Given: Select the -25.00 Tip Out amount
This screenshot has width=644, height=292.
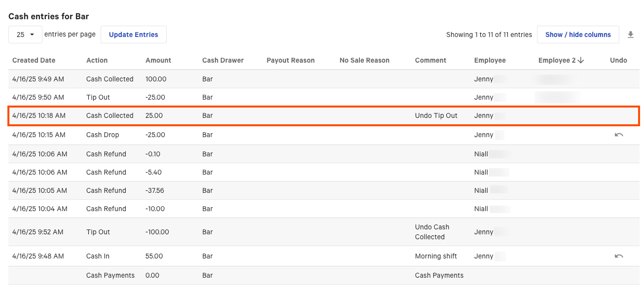Looking at the screenshot, I should (155, 97).
